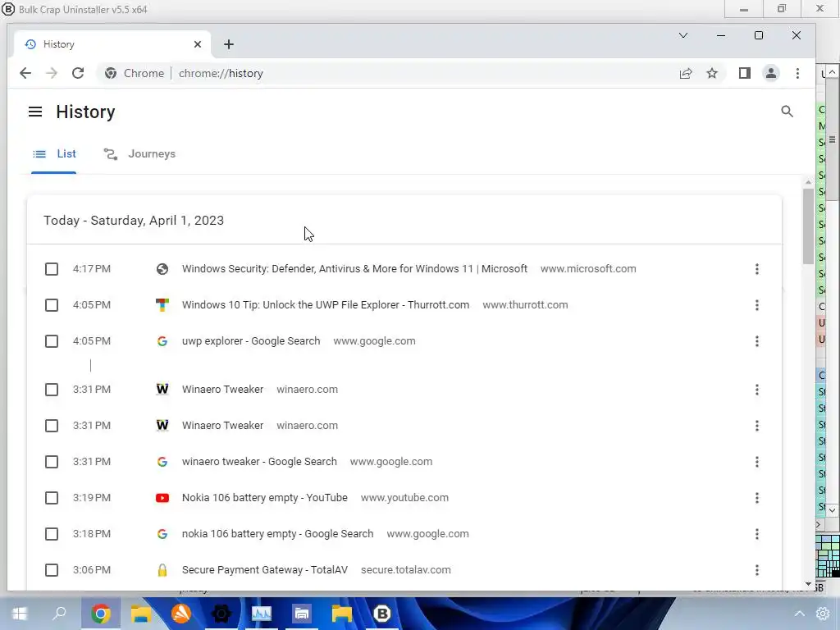Viewport: 840px width, 630px height.
Task: Click the share page icon in address bar
Action: click(686, 73)
